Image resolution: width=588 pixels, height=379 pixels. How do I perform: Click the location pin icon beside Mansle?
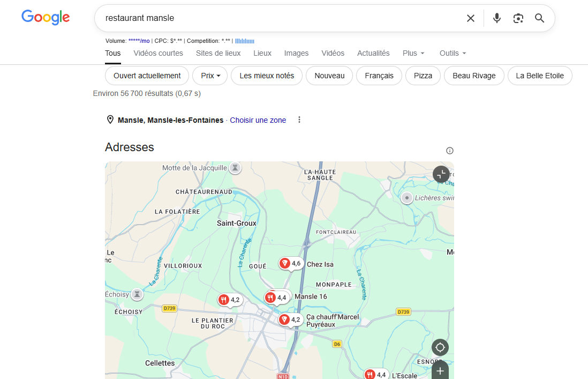click(x=110, y=120)
